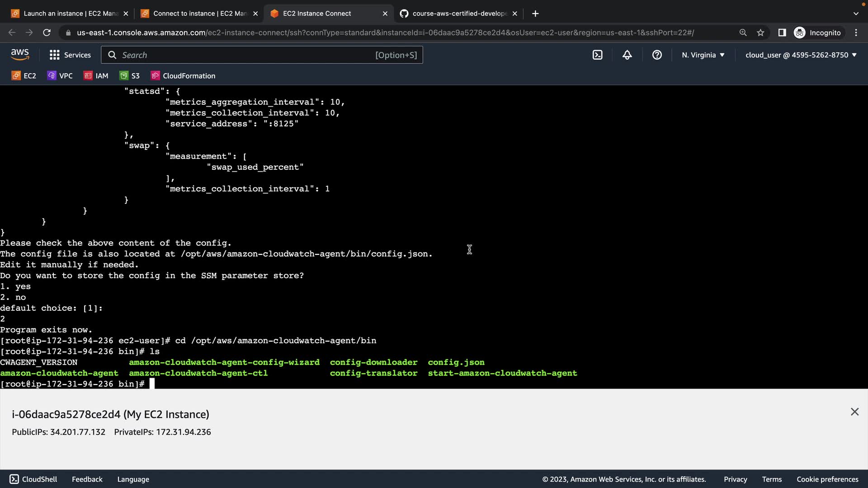868x488 pixels.
Task: Expand the N. Virginia region dropdown
Action: pyautogui.click(x=703, y=55)
